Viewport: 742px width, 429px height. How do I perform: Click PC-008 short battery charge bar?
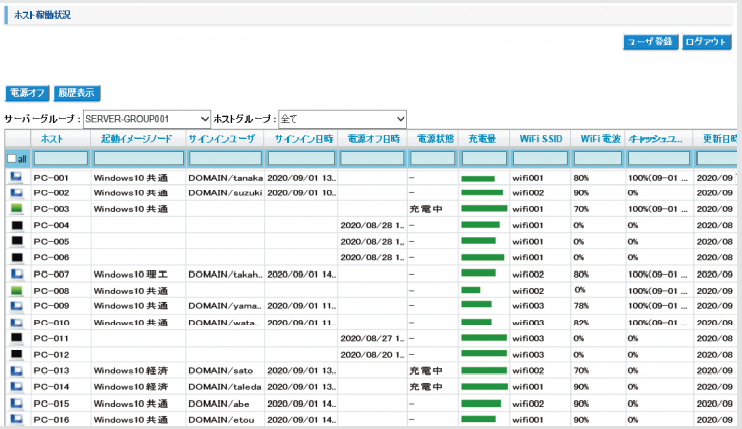coord(471,290)
